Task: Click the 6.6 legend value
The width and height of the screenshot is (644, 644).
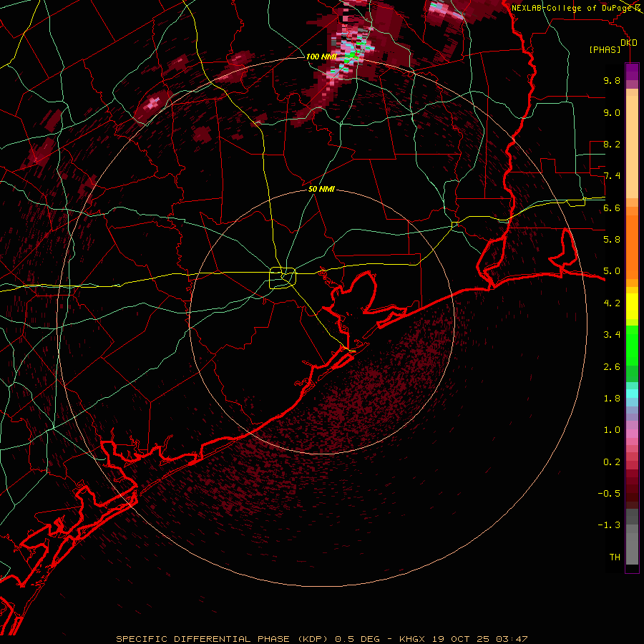Action: point(612,208)
